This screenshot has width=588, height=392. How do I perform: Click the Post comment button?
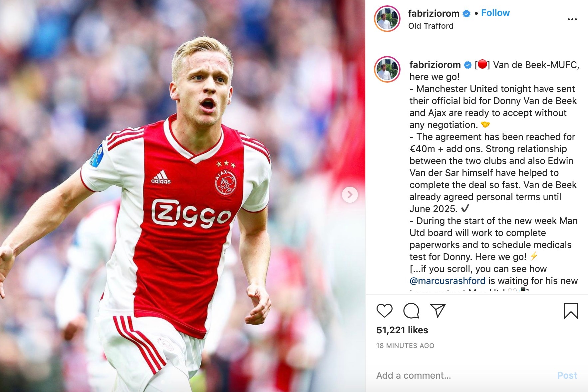click(x=567, y=375)
